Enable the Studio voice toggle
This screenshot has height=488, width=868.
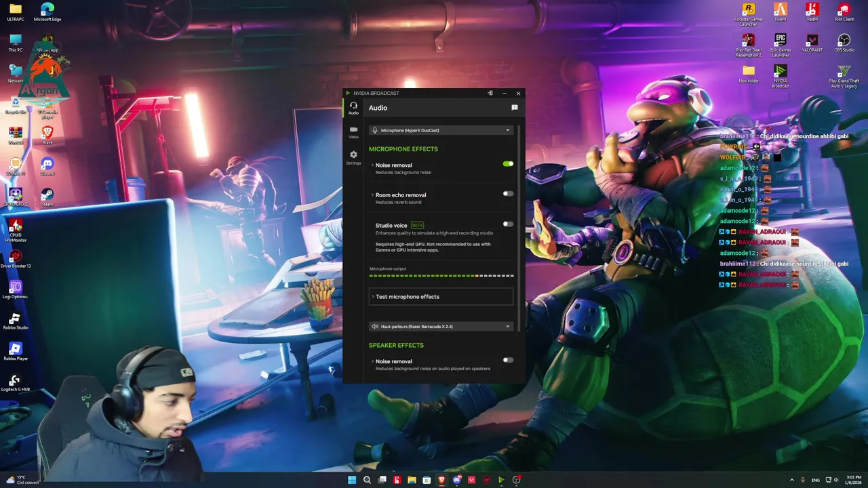pos(508,224)
